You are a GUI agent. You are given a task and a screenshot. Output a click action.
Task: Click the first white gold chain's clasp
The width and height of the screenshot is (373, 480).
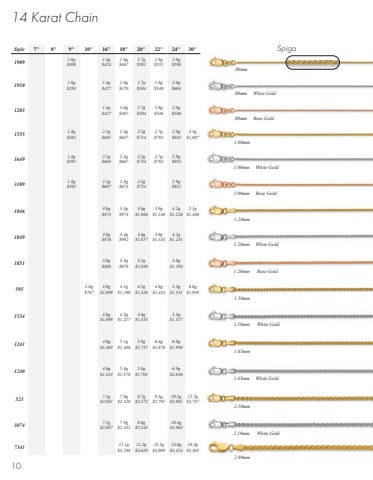click(x=221, y=86)
